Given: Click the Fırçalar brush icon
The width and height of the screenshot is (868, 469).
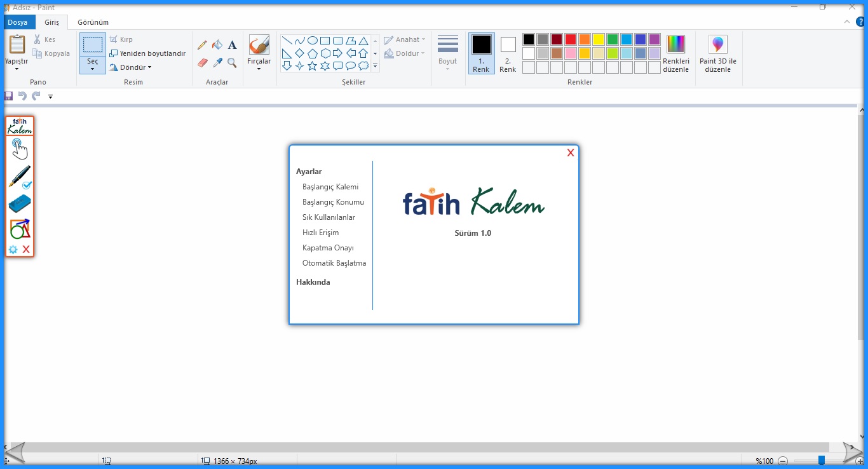Looking at the screenshot, I should (259, 45).
